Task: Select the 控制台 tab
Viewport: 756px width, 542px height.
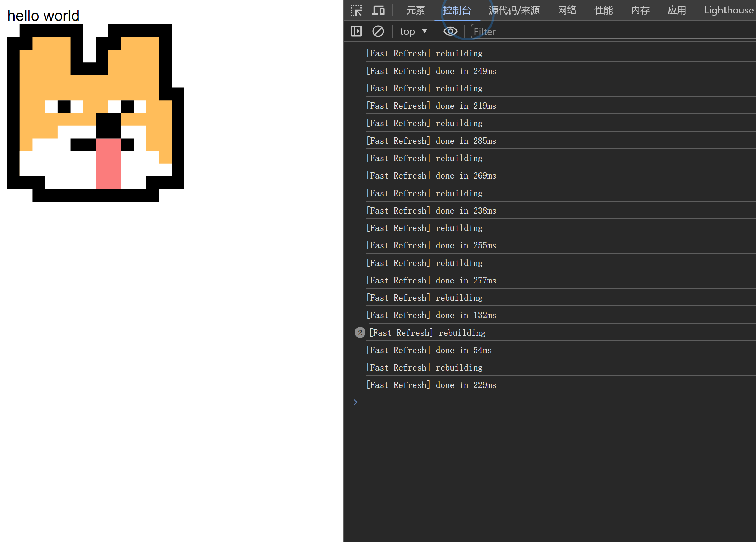Action: 457,10
